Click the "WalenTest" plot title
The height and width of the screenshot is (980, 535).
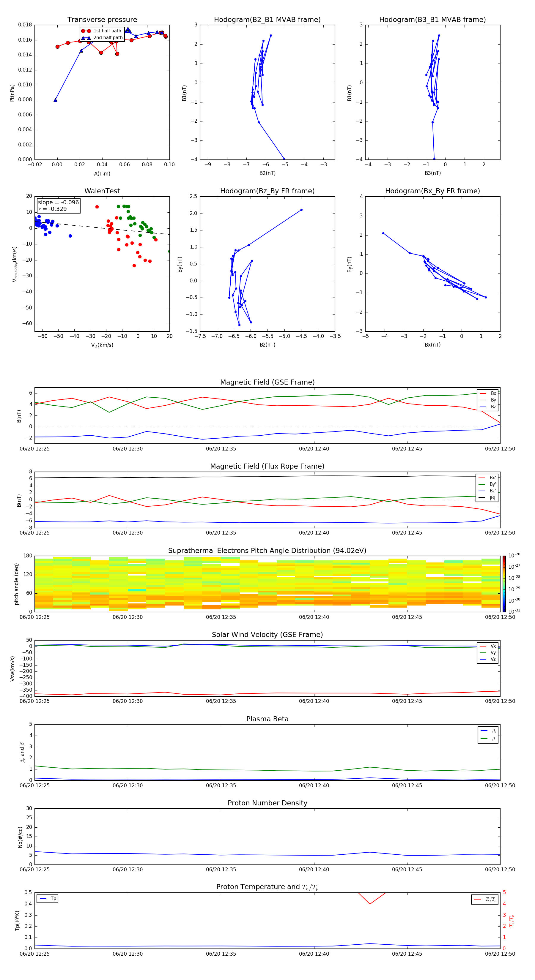click(102, 191)
